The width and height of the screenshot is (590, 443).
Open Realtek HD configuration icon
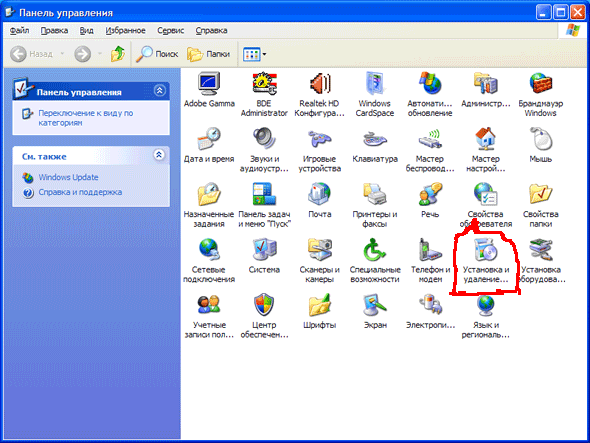click(x=319, y=84)
